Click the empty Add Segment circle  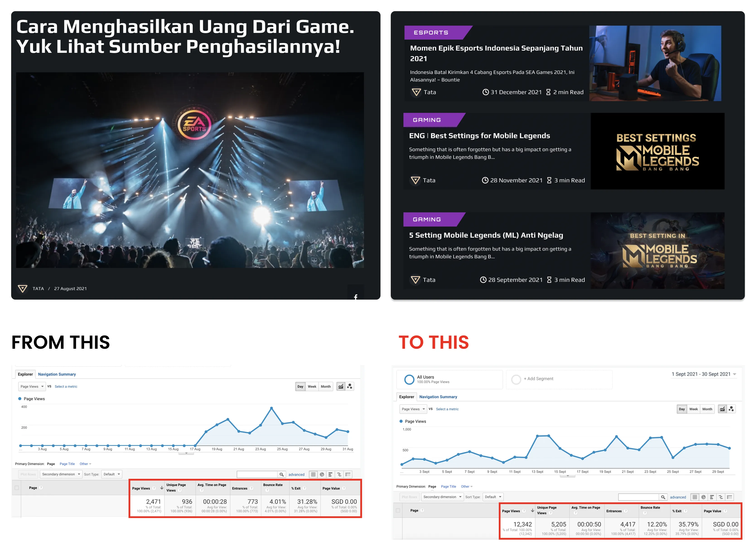pyautogui.click(x=516, y=379)
